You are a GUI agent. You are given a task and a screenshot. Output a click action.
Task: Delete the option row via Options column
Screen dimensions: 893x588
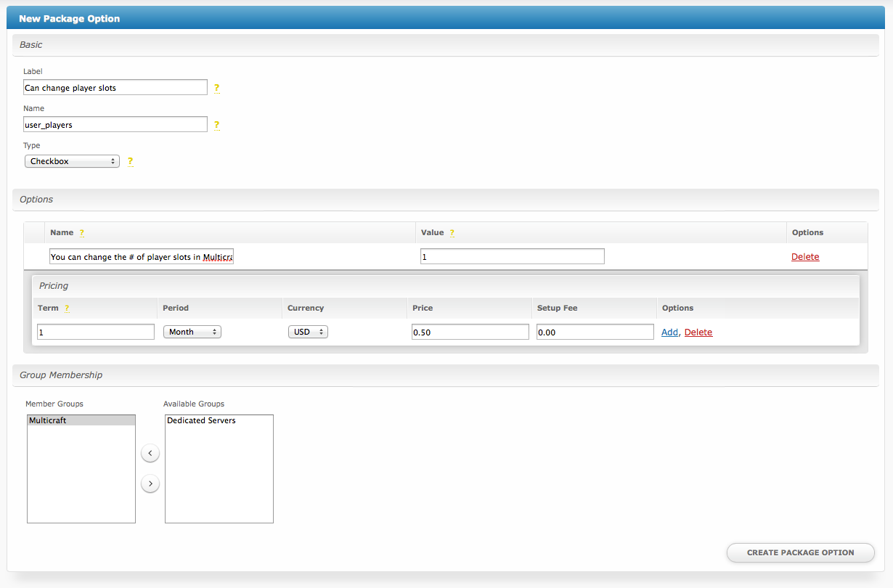click(804, 256)
